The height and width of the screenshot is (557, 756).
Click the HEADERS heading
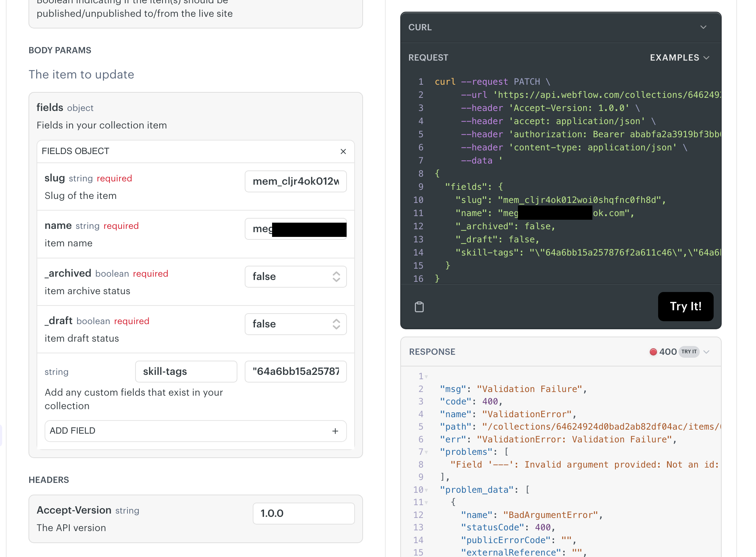49,480
